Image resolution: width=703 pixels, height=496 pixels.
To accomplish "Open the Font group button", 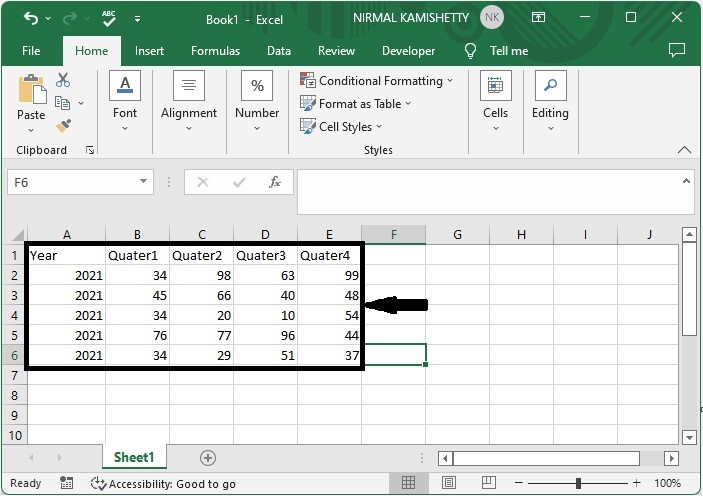I will click(x=125, y=101).
